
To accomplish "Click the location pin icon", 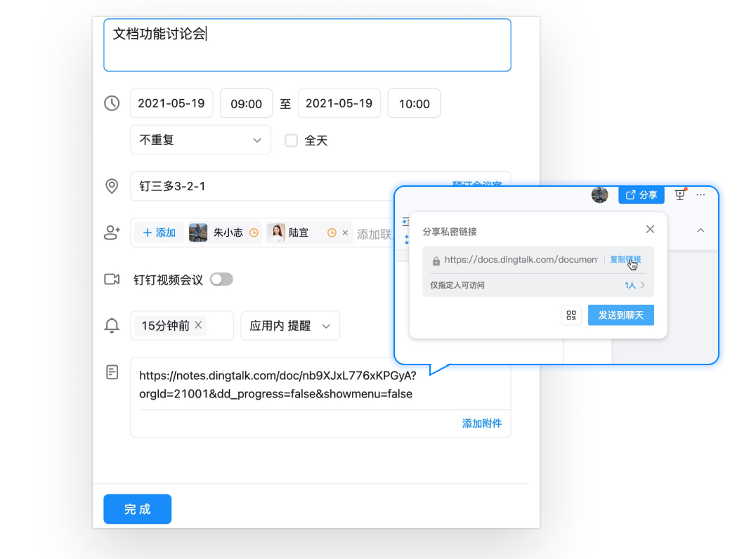I will pyautogui.click(x=112, y=186).
